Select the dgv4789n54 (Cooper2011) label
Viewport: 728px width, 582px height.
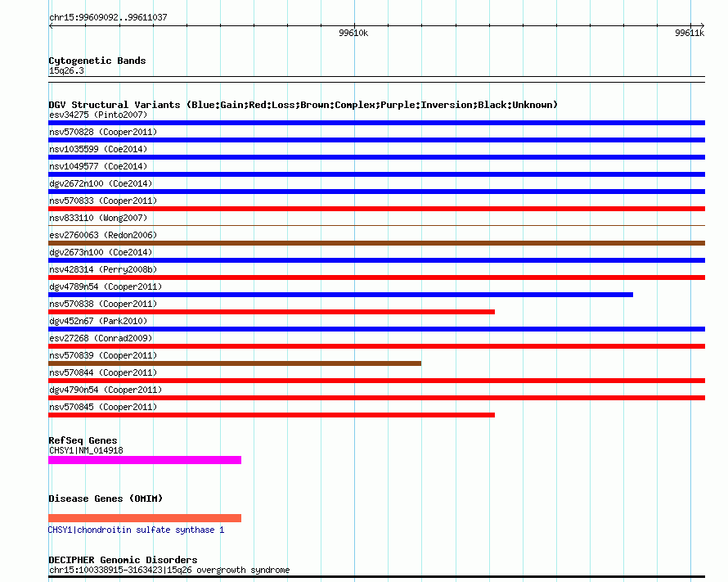(106, 286)
